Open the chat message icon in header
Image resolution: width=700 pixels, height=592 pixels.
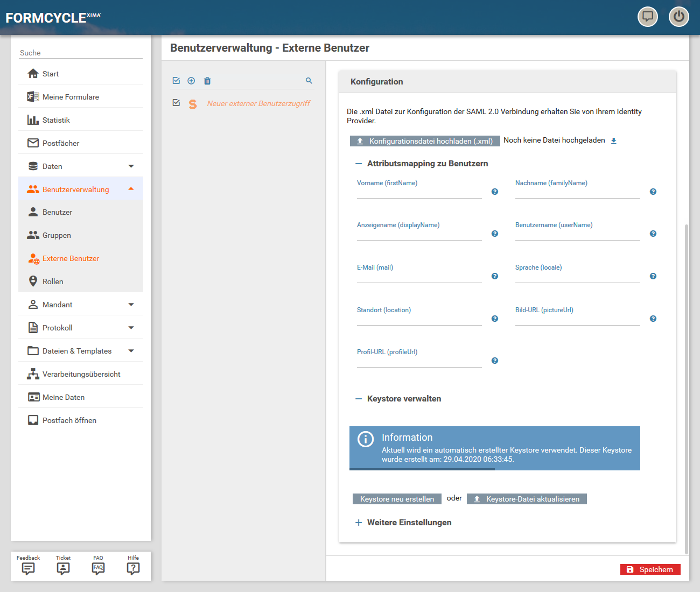pyautogui.click(x=647, y=17)
